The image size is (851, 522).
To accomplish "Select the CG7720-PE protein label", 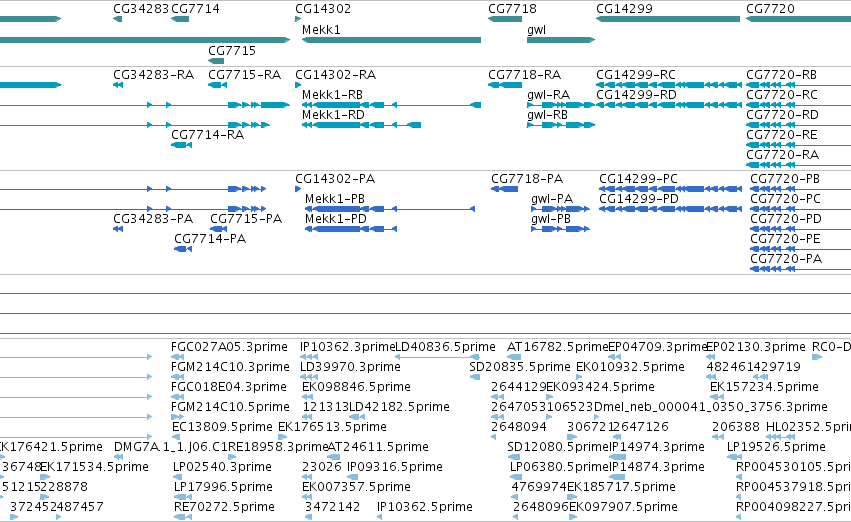I will (785, 239).
